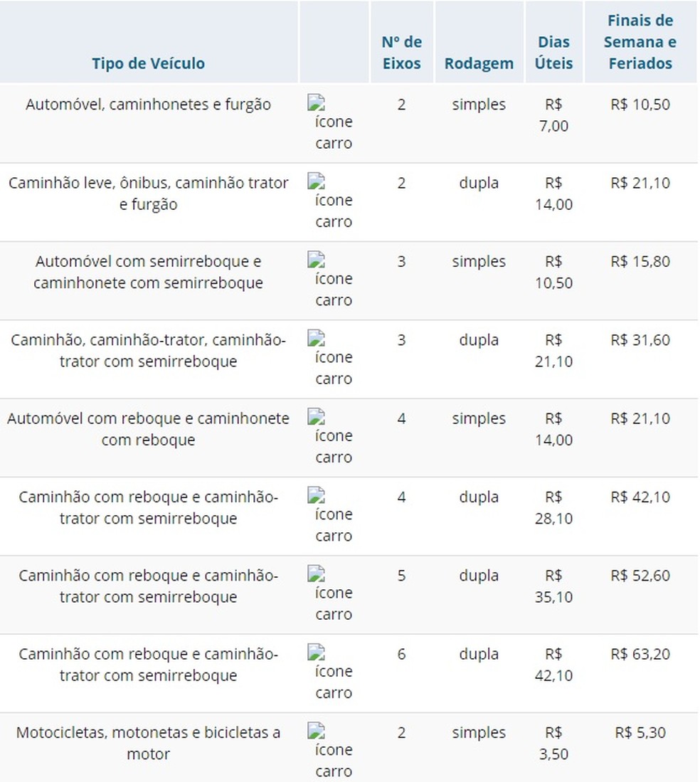Image resolution: width=700 pixels, height=782 pixels.
Task: Click the Tipo de Veículo column header
Action: [148, 63]
